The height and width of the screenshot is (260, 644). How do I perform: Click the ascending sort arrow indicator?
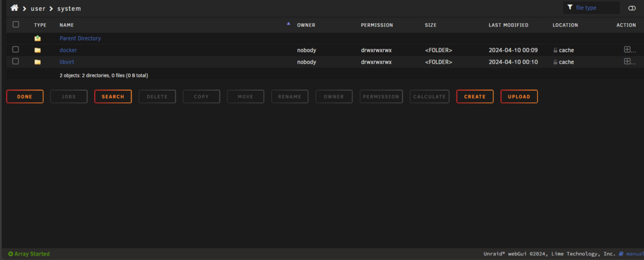(289, 24)
